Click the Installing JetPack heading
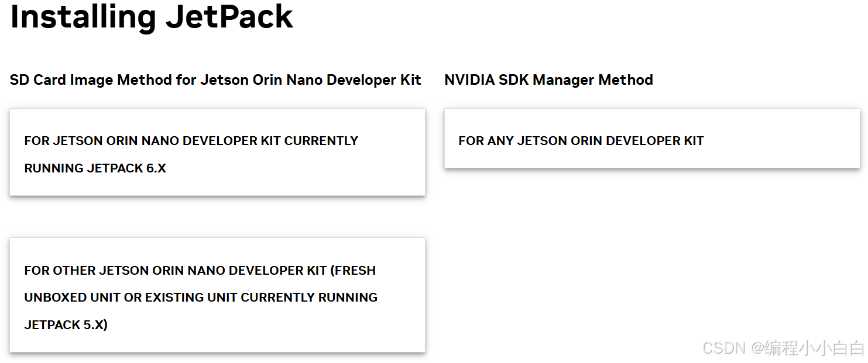Screen dimensions: 868x363 tap(151, 18)
